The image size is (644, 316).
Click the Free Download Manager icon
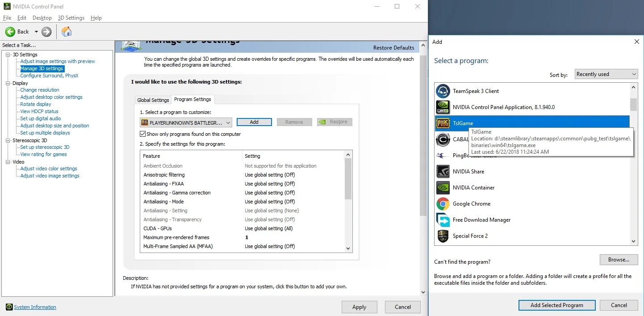(443, 220)
